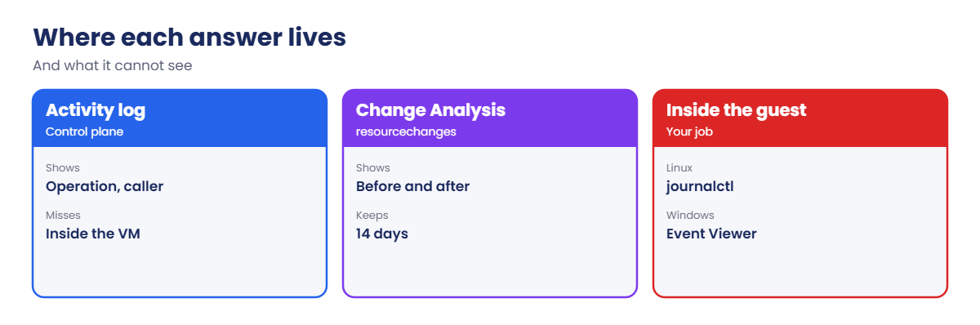Click 'Shows' label in Change Analysis card
Viewport: 980px width, 325px height.
pyautogui.click(x=373, y=167)
